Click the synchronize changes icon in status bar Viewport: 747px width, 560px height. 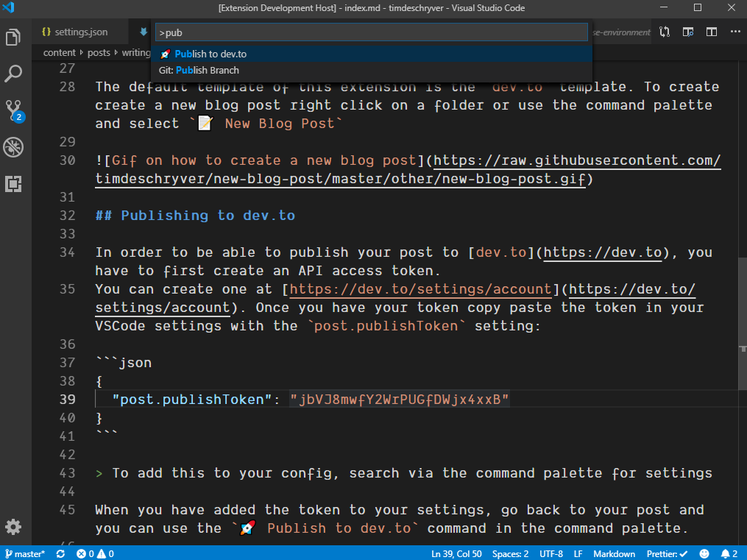click(60, 554)
